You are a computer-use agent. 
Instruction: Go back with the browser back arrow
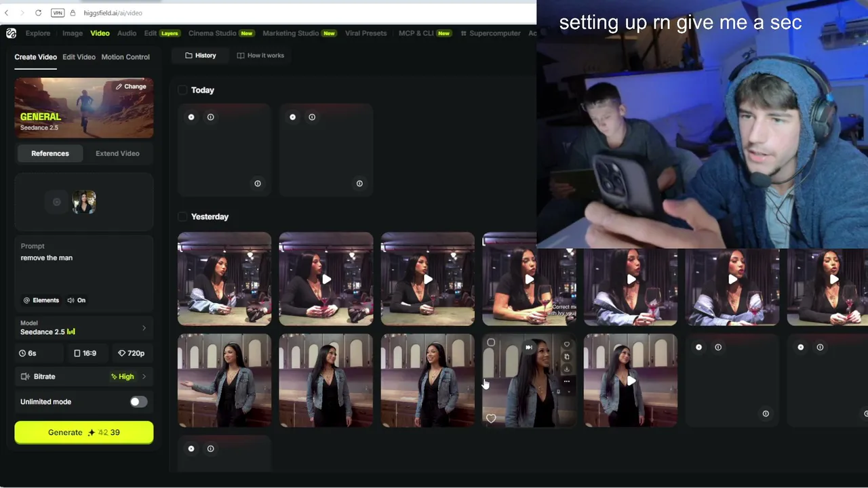click(6, 13)
